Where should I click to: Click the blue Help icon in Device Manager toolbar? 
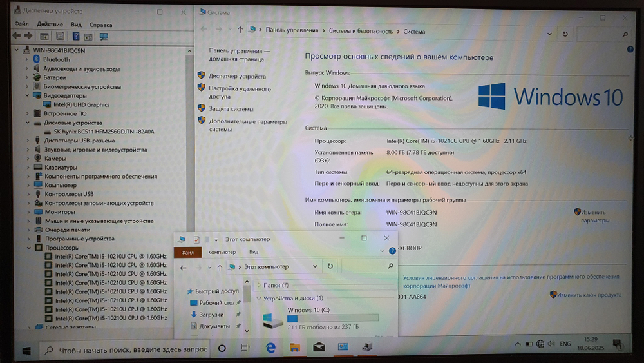pyautogui.click(x=76, y=36)
